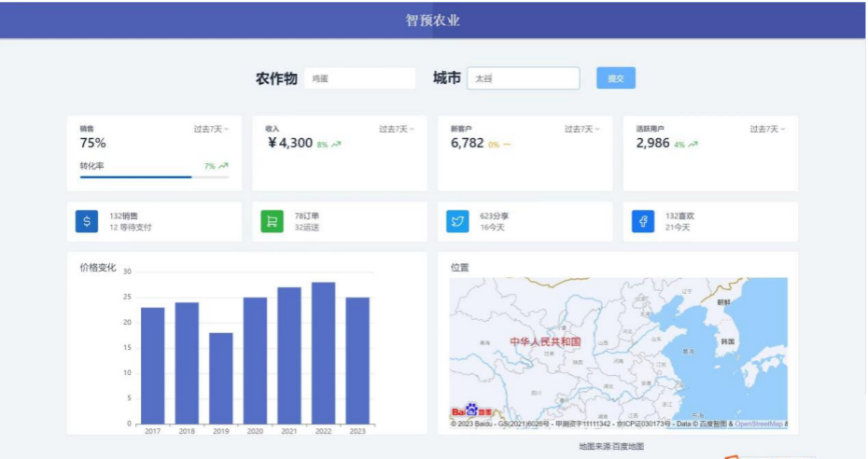Click the conversion rate 7% trend arrow
This screenshot has height=459, width=868.
click(x=223, y=165)
